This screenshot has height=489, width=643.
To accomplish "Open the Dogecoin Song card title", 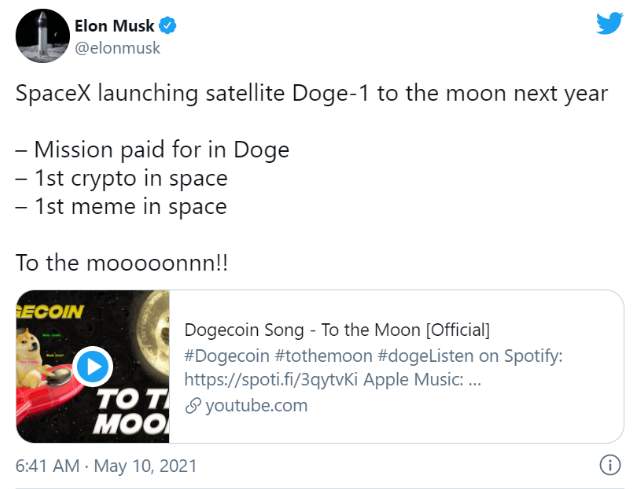I will point(337,331).
